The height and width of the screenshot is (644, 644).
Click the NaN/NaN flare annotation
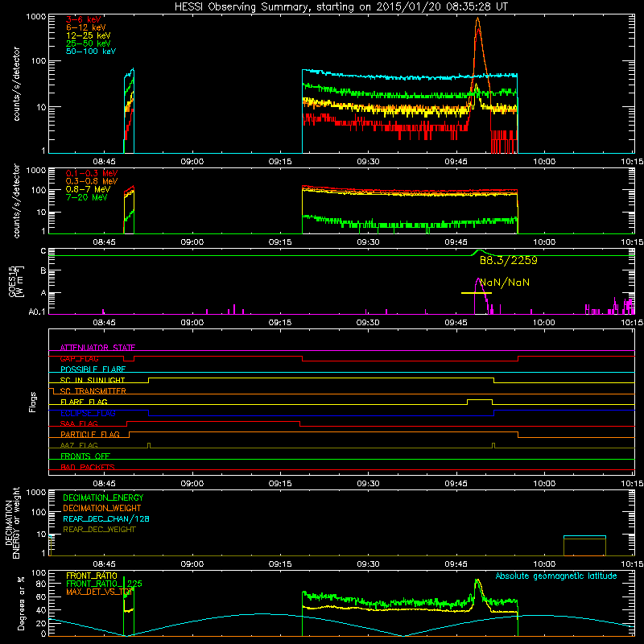click(505, 283)
